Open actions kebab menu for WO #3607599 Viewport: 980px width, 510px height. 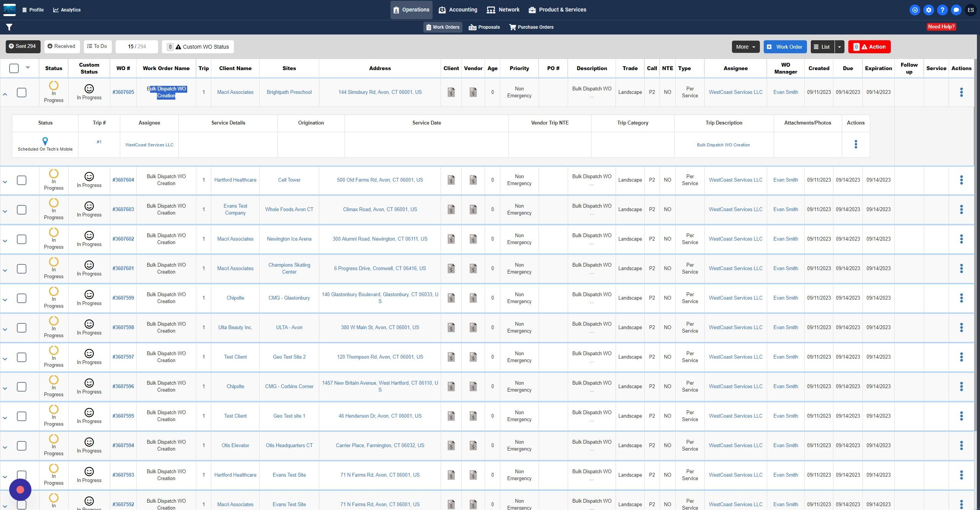(x=961, y=298)
